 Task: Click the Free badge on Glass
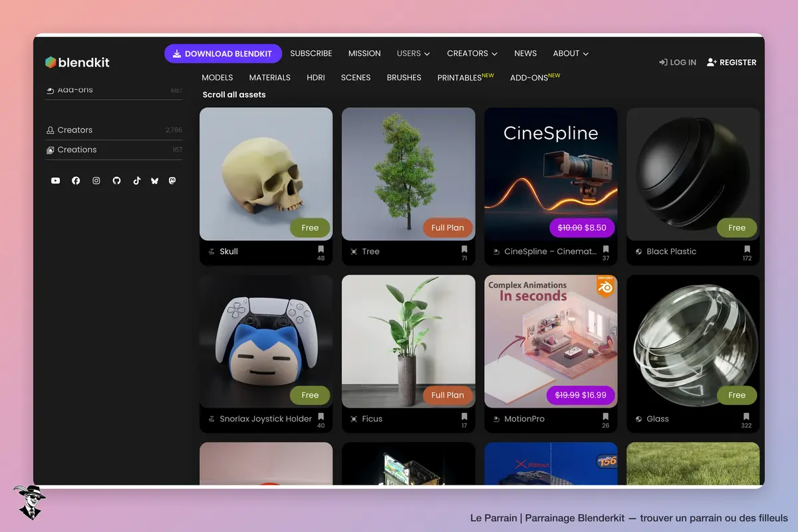pos(737,395)
